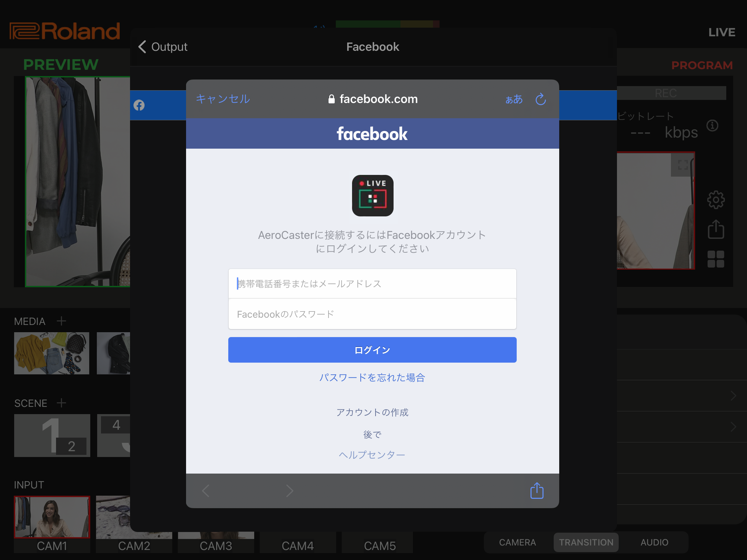Focus the phone or email field
This screenshot has width=747, height=560.
pos(372,284)
